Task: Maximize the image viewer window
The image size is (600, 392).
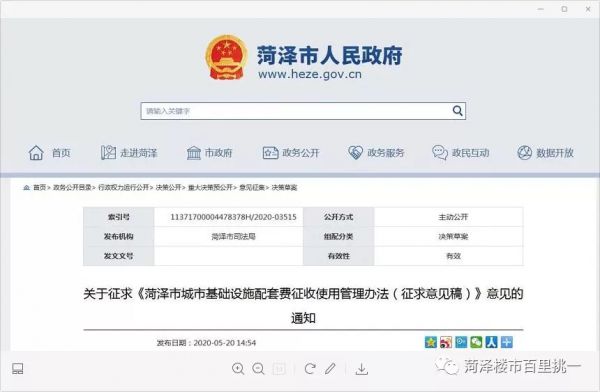Action: [564, 9]
